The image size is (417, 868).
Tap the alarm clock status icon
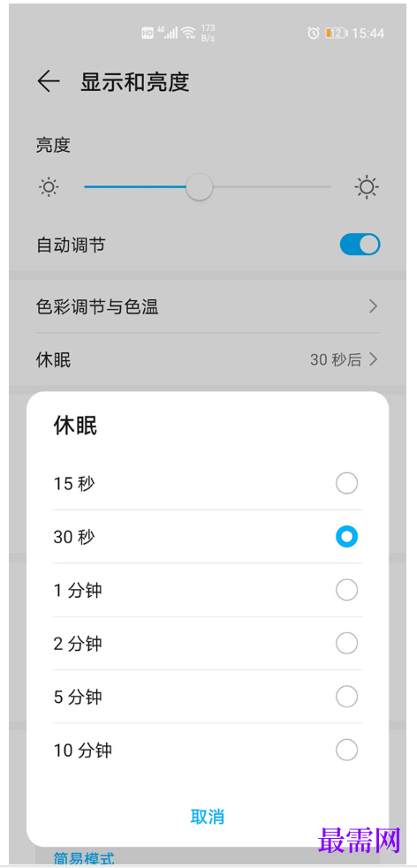[x=314, y=34]
